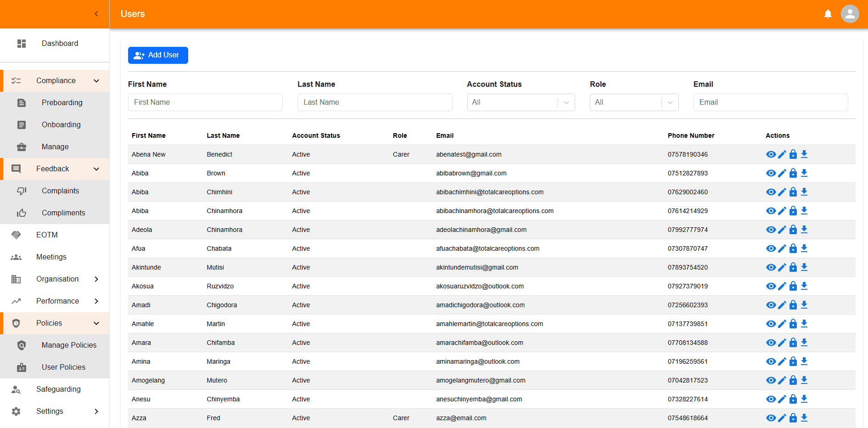Edit user Abena New Benedict with pencil icon
This screenshot has height=428, width=868.
click(782, 154)
